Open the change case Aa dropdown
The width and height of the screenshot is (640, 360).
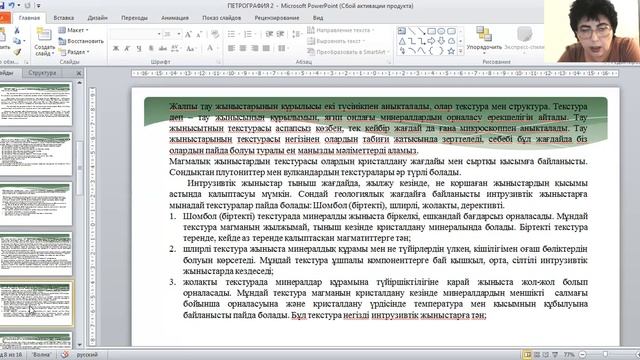(x=191, y=48)
